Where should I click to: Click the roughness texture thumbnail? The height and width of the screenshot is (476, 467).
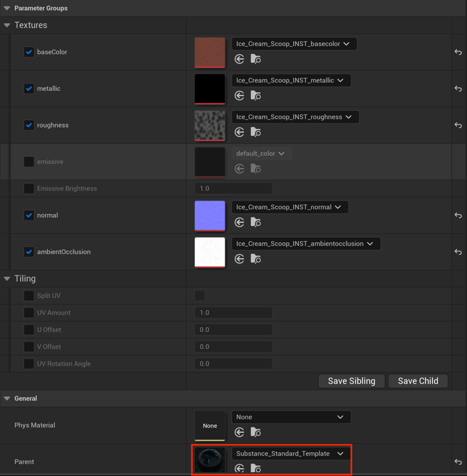pos(210,125)
